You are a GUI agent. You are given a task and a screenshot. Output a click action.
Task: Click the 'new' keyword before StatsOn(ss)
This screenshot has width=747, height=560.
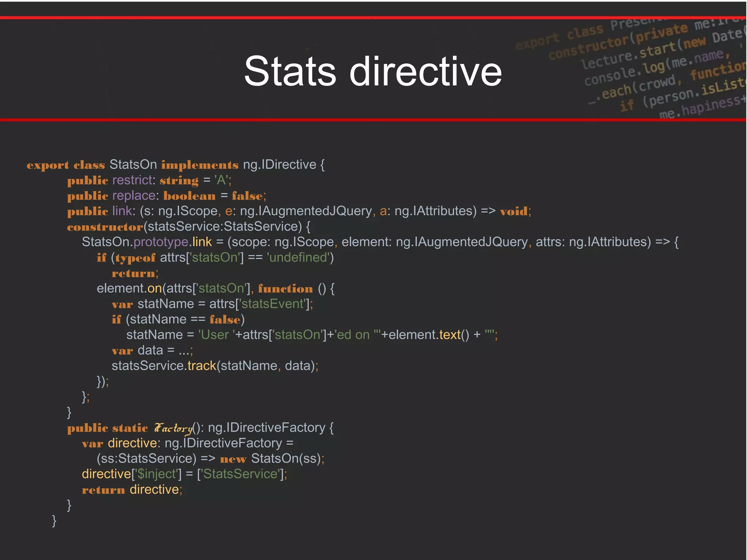pos(233,459)
